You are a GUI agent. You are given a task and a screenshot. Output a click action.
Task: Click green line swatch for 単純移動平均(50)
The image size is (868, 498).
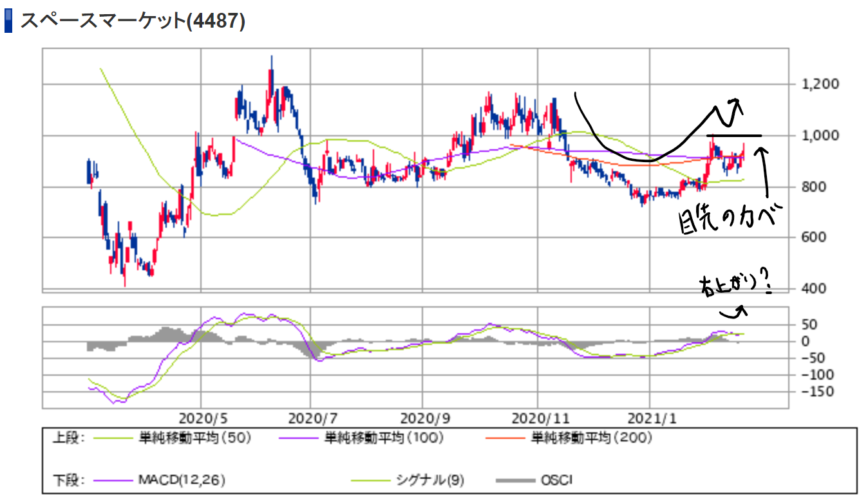pos(113,439)
